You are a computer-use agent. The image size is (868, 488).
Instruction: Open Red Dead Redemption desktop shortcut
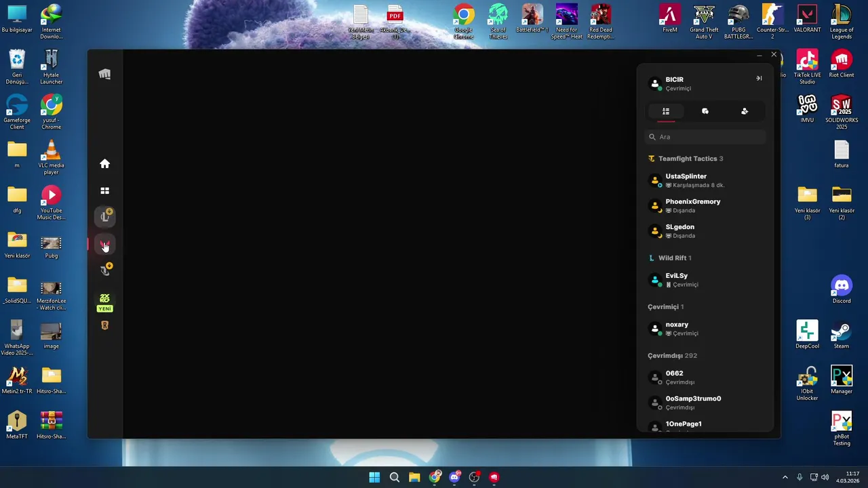(600, 22)
